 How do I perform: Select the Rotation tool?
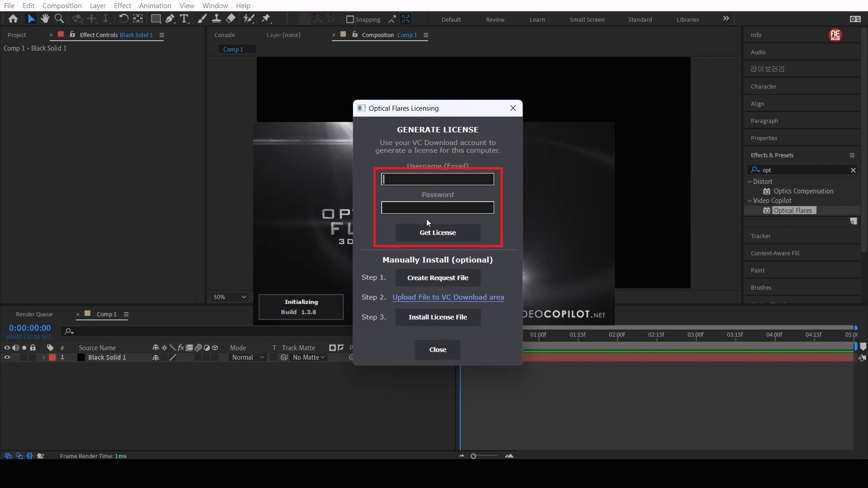pyautogui.click(x=123, y=19)
